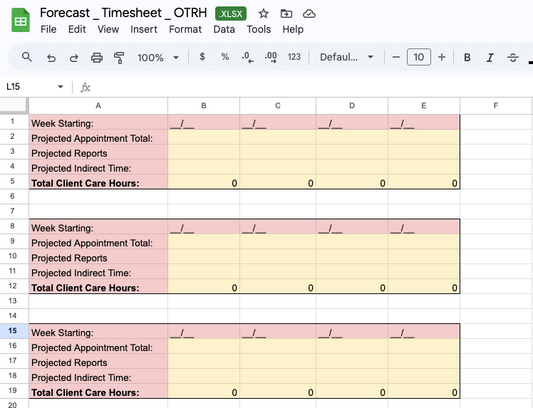Select column C header

[x=278, y=106]
